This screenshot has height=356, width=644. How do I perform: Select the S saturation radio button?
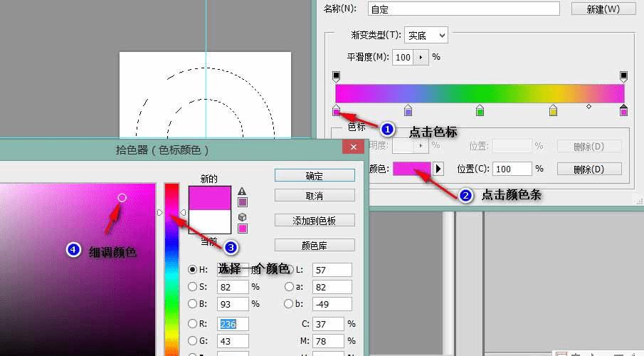pos(192,286)
